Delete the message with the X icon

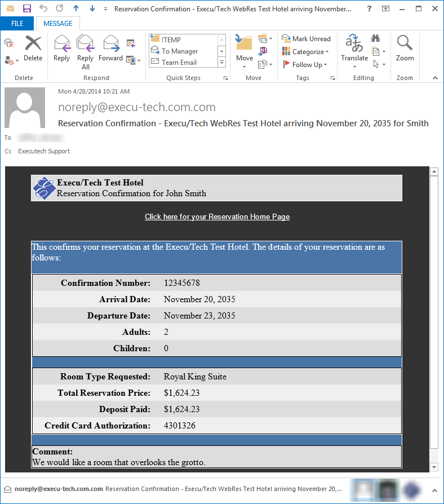pos(33,48)
